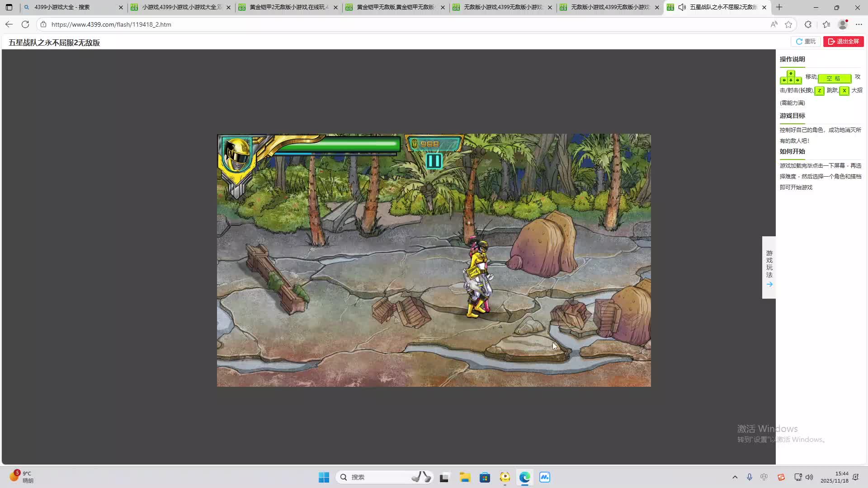The image size is (868, 488).
Task: Open the read aloud icon in address bar
Action: pyautogui.click(x=774, y=24)
